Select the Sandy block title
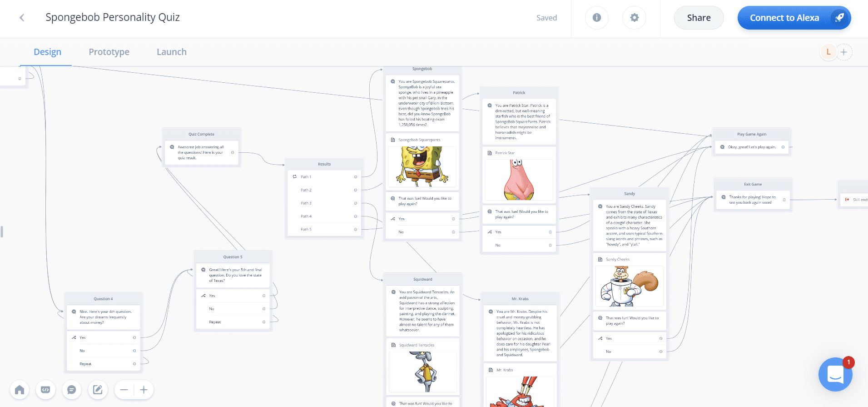The width and height of the screenshot is (868, 407). click(x=630, y=194)
